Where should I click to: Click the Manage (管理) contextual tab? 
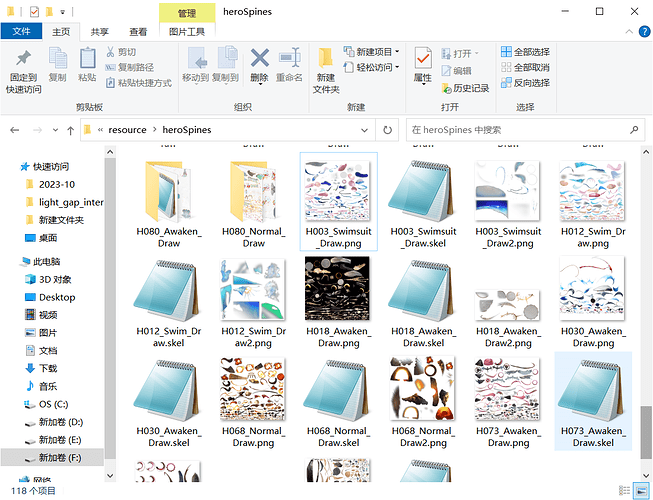click(187, 12)
